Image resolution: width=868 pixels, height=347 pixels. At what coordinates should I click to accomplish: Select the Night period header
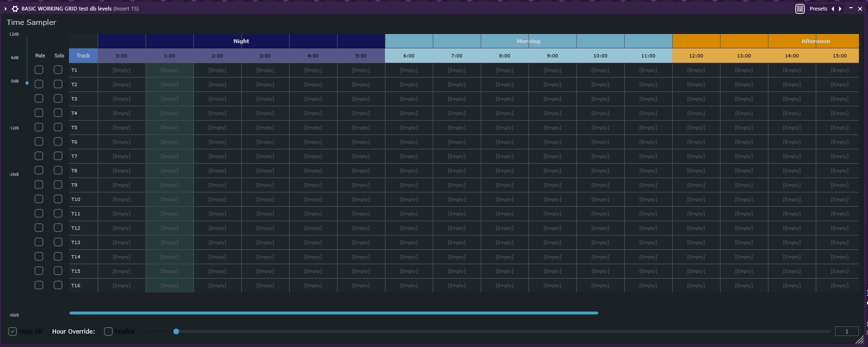pyautogui.click(x=241, y=41)
